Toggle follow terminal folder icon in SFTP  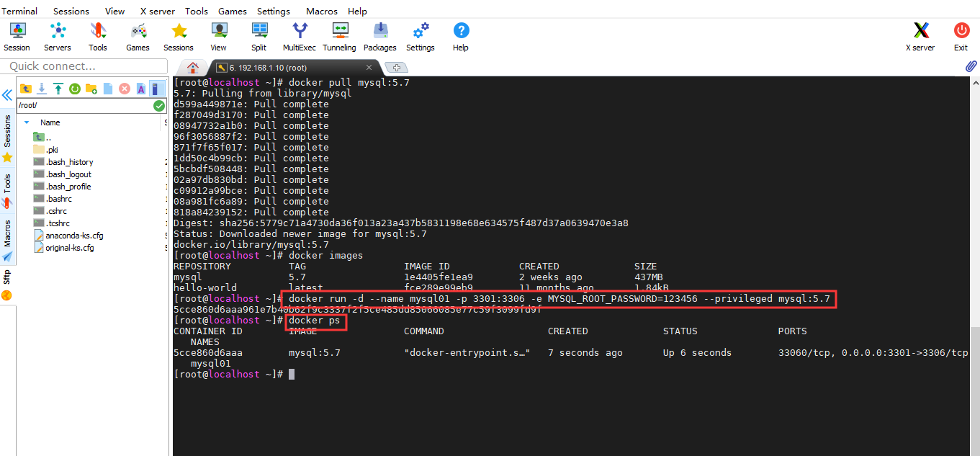tap(157, 89)
